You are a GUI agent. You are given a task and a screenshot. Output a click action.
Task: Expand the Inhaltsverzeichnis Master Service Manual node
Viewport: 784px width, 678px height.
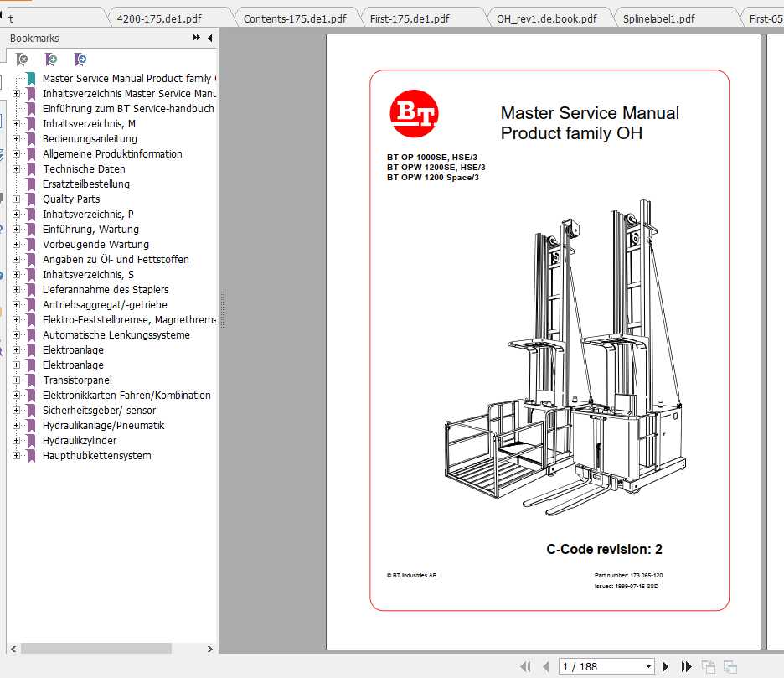click(x=16, y=94)
